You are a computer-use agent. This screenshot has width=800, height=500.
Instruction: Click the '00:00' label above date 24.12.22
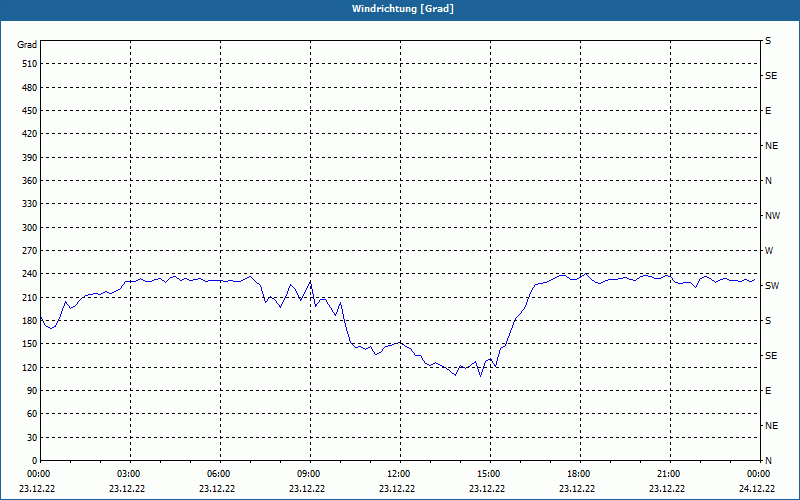pyautogui.click(x=760, y=474)
